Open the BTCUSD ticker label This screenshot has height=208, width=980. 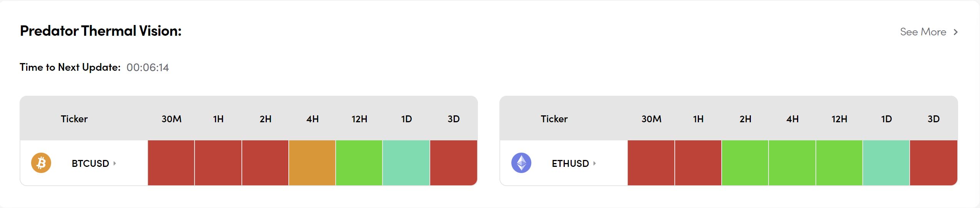(x=90, y=163)
